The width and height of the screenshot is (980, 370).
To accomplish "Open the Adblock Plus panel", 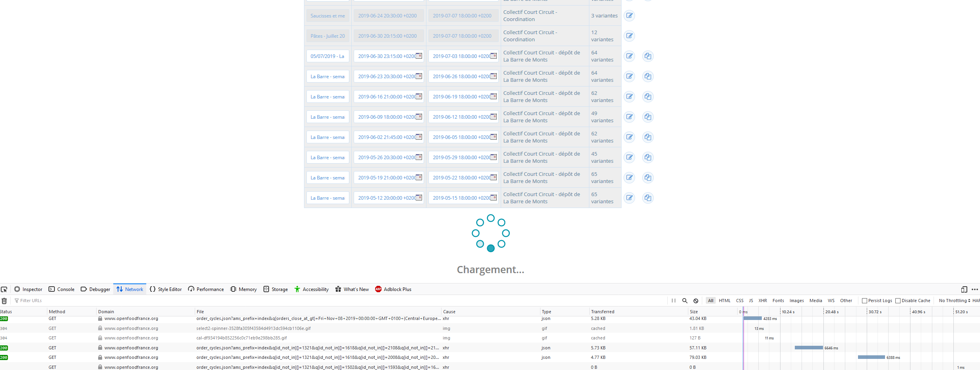I will click(393, 289).
